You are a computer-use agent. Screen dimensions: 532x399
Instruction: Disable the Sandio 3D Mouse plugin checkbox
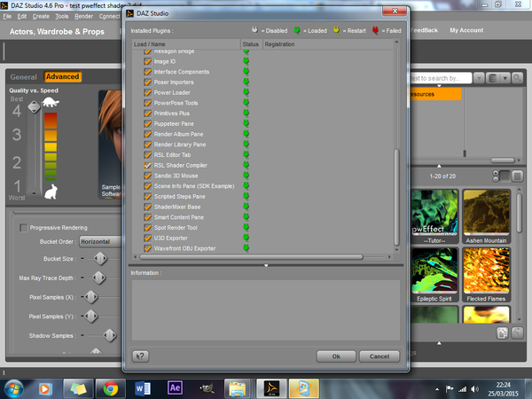[147, 176]
